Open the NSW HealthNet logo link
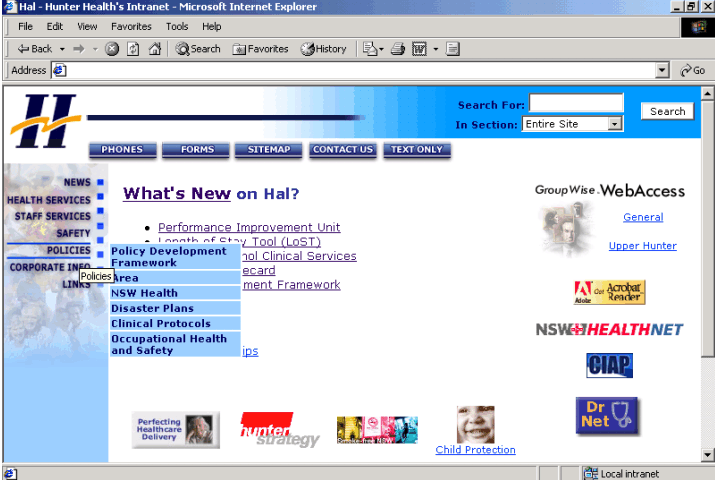Image resolution: width=715 pixels, height=481 pixels. point(609,329)
